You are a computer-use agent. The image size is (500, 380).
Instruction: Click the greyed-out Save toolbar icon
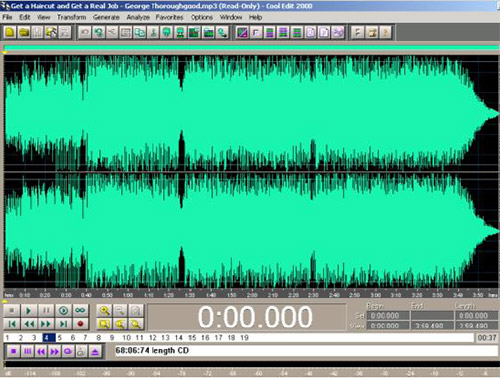(38, 32)
